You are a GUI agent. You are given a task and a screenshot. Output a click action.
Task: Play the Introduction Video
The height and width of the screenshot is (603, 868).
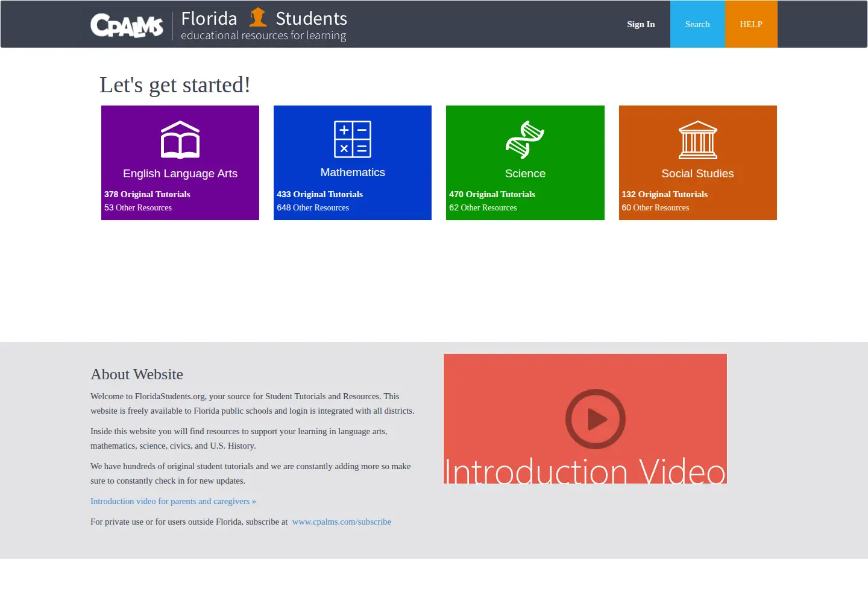click(x=596, y=419)
